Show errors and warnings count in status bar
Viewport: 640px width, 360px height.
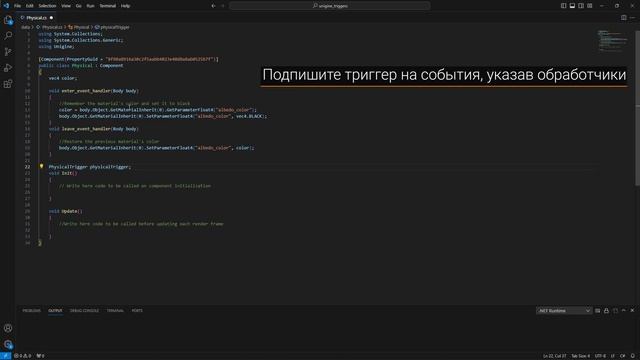[22, 356]
